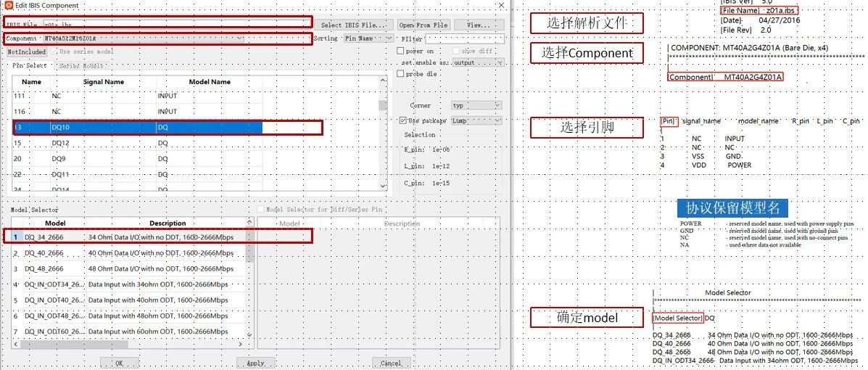Enable the probe die checkbox
Image resolution: width=868 pixels, height=370 pixels.
coord(401,74)
